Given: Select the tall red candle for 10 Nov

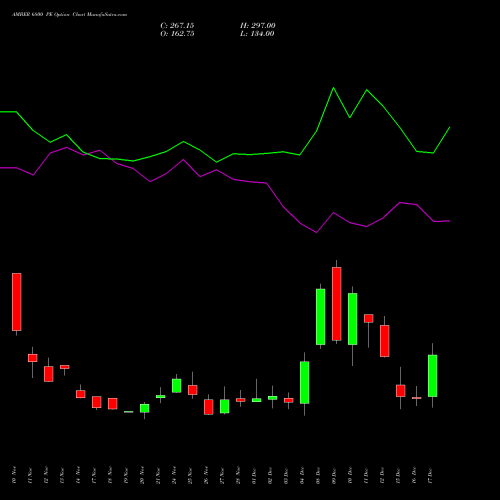Looking at the screenshot, I should [x=17, y=302].
